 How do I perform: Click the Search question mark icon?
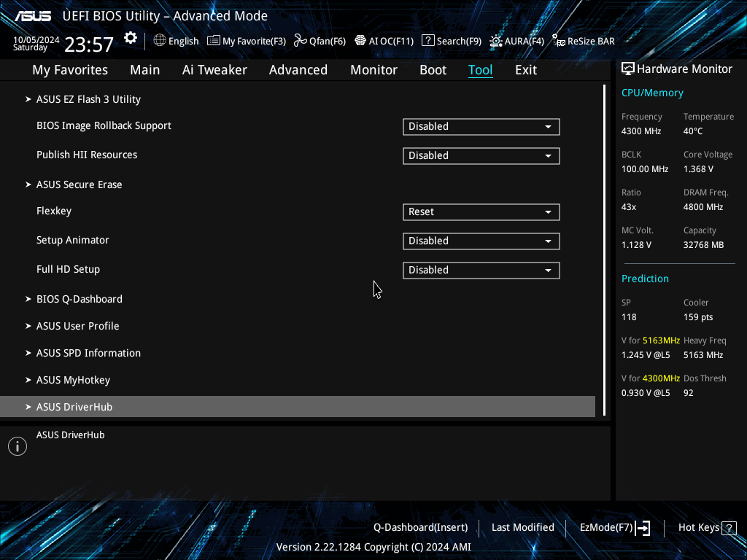tap(427, 41)
